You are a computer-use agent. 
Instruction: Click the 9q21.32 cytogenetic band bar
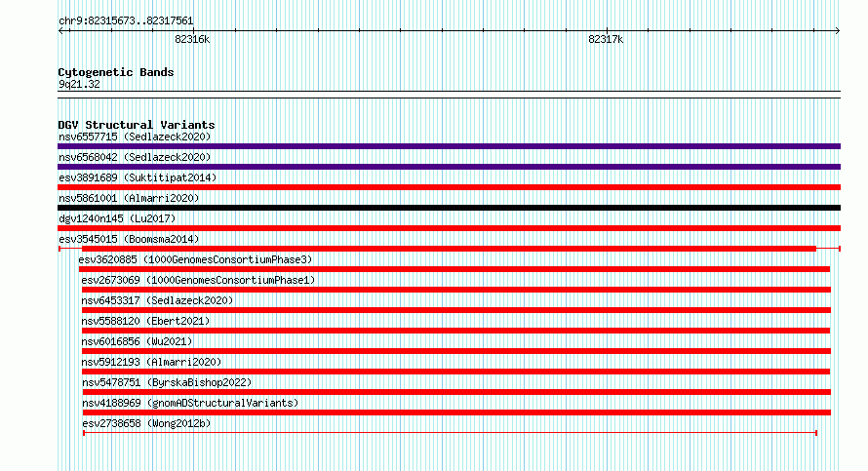(x=449, y=95)
